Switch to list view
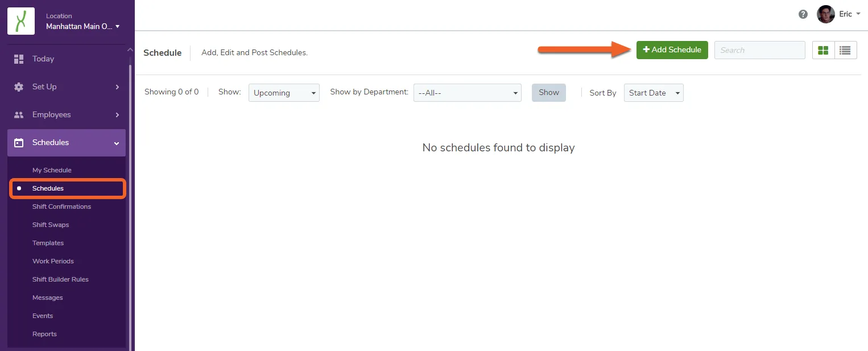868x351 pixels. click(x=845, y=50)
